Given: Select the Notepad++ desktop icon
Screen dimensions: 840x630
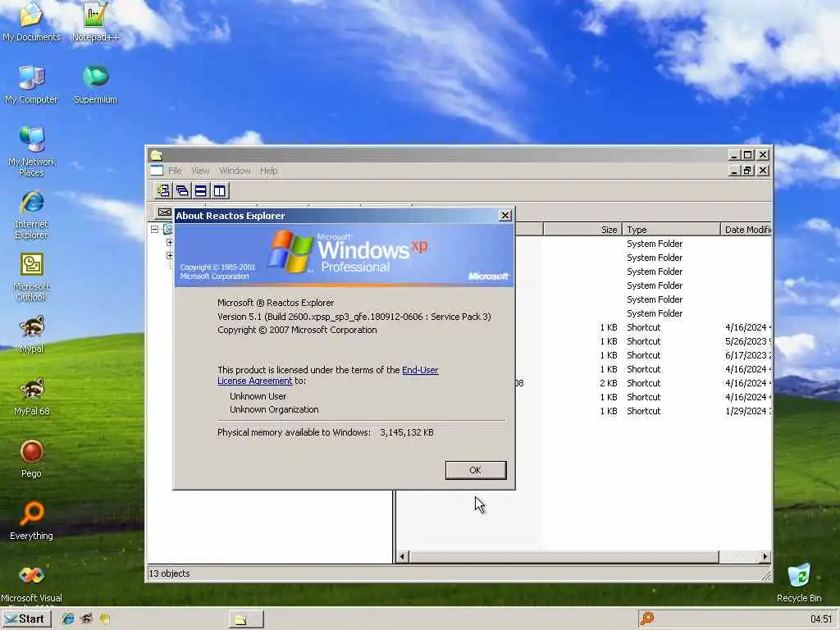Looking at the screenshot, I should point(95,21).
